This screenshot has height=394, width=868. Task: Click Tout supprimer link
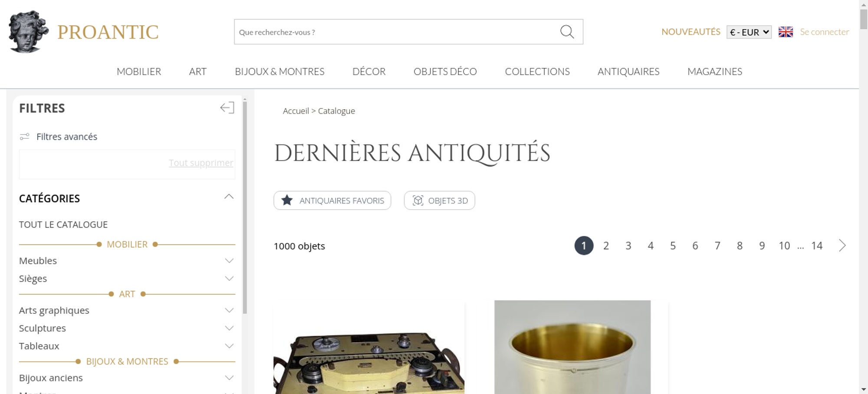[x=201, y=163]
